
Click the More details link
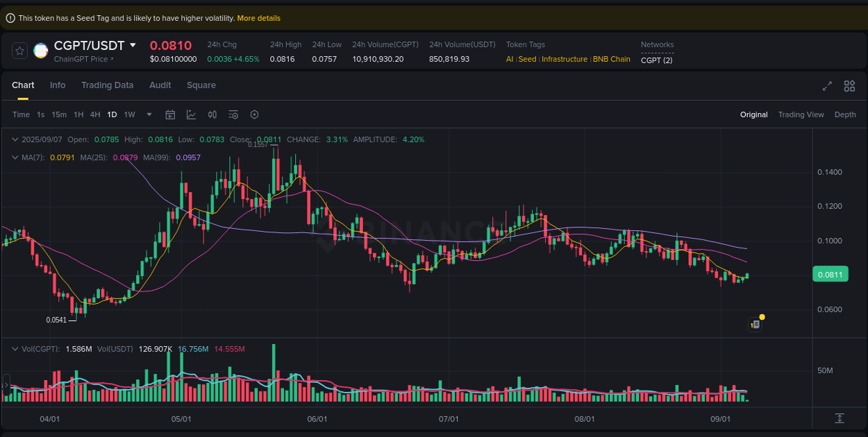pos(258,18)
